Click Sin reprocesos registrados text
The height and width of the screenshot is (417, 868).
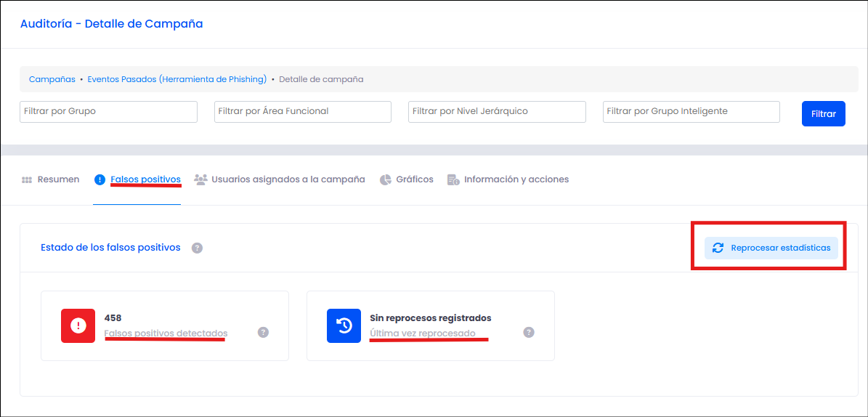point(431,318)
